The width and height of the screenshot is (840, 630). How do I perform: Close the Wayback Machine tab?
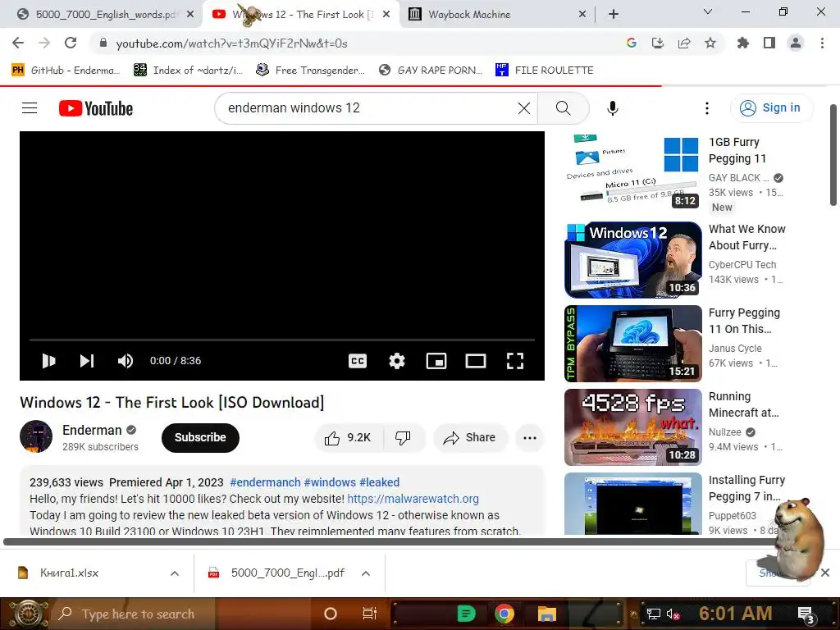click(x=582, y=15)
